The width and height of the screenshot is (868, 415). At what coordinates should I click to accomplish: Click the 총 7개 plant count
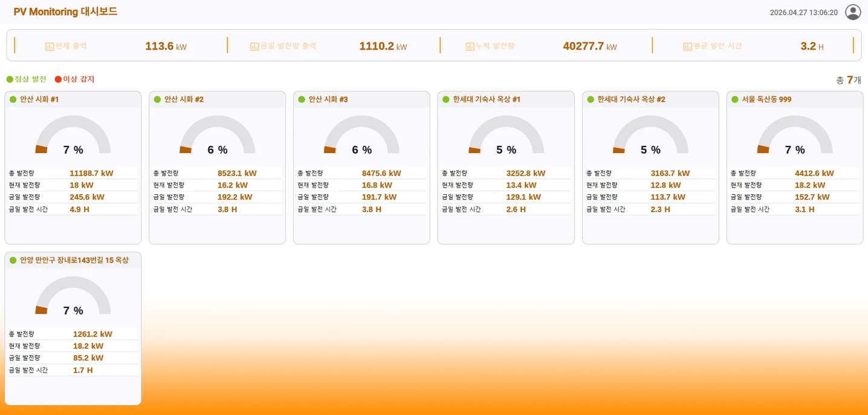[849, 80]
